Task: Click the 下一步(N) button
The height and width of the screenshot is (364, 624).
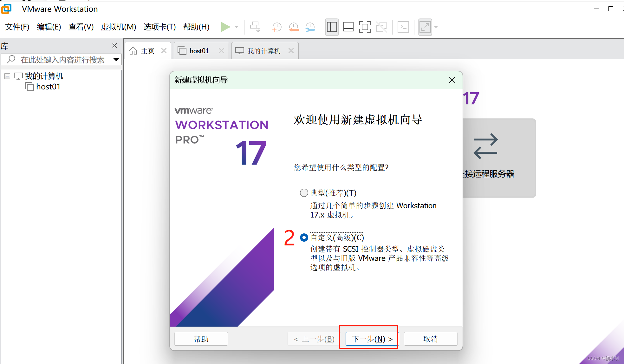Action: (372, 339)
